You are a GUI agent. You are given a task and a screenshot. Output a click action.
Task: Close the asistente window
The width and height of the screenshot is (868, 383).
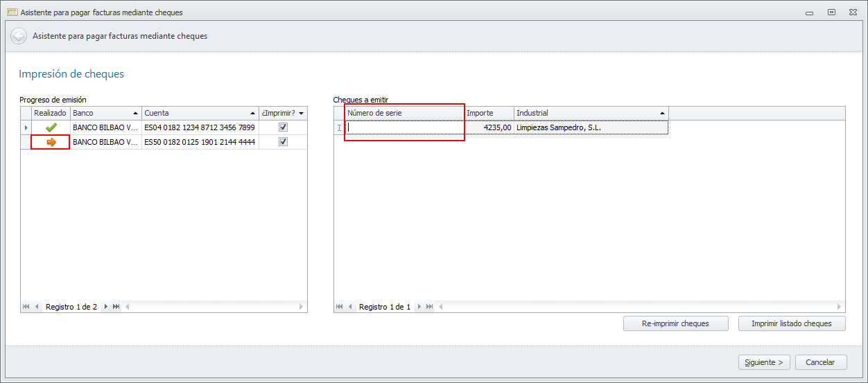click(853, 12)
